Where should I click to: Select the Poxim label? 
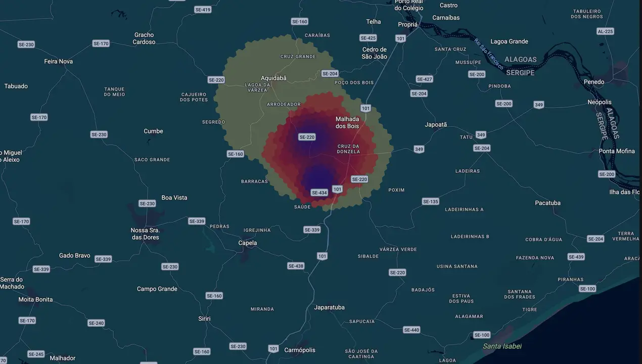pos(396,190)
